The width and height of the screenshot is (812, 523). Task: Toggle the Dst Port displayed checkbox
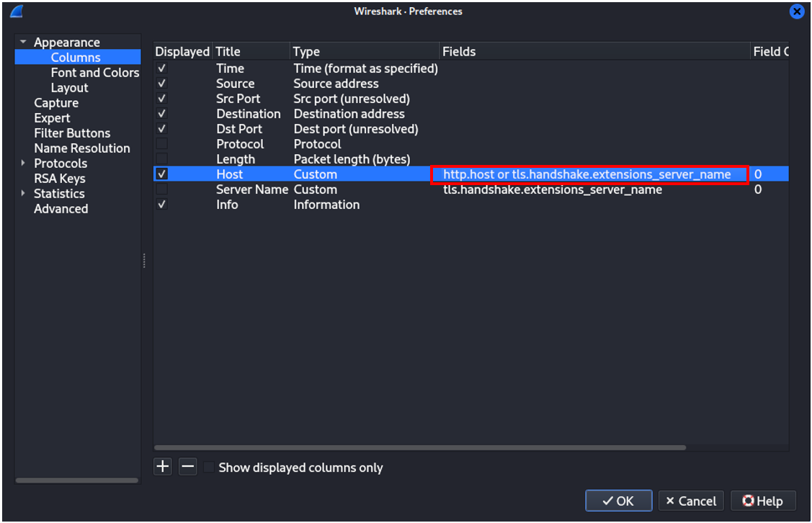coord(162,128)
